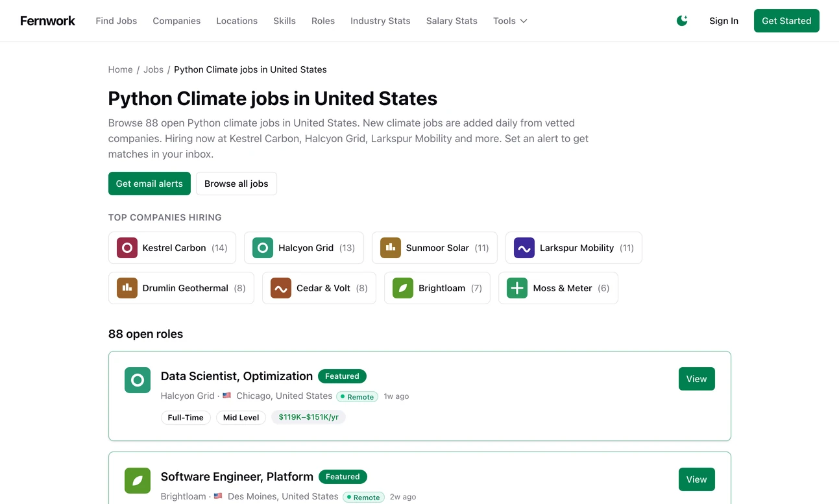
Task: Click the Drumlin Geothermal logo icon
Action: tap(127, 288)
